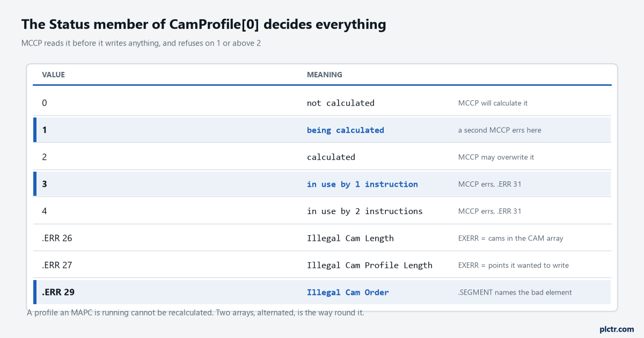Click '.ERR 31' note in row 3
The width and height of the screenshot is (644, 338).
click(x=489, y=184)
